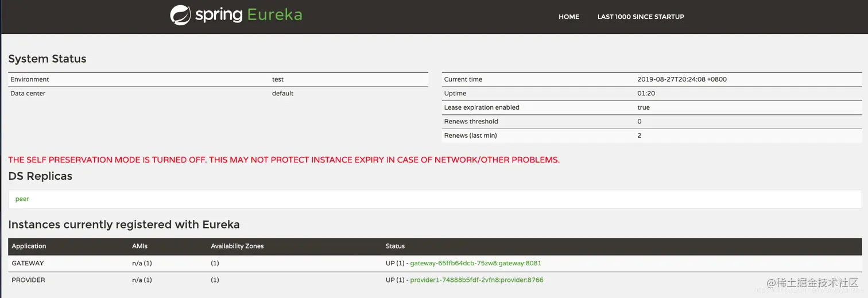Select the Uptime label

pos(455,93)
